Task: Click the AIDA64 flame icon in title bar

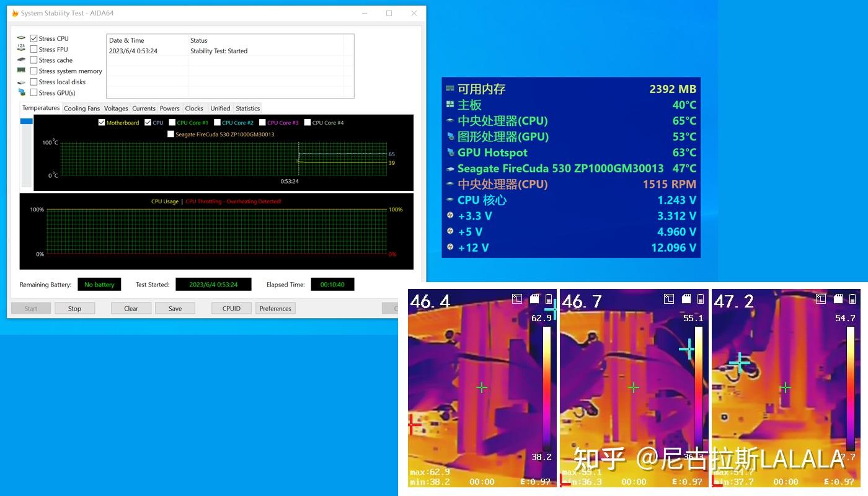Action: (x=15, y=13)
